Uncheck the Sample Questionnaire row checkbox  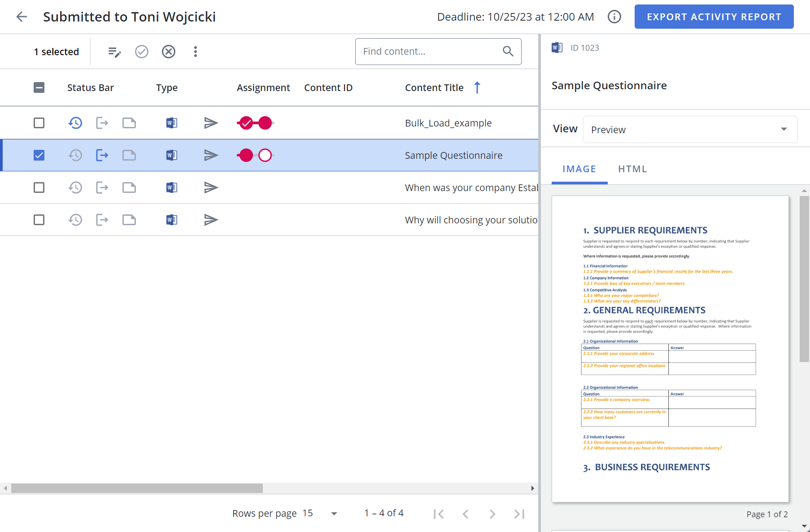point(39,156)
